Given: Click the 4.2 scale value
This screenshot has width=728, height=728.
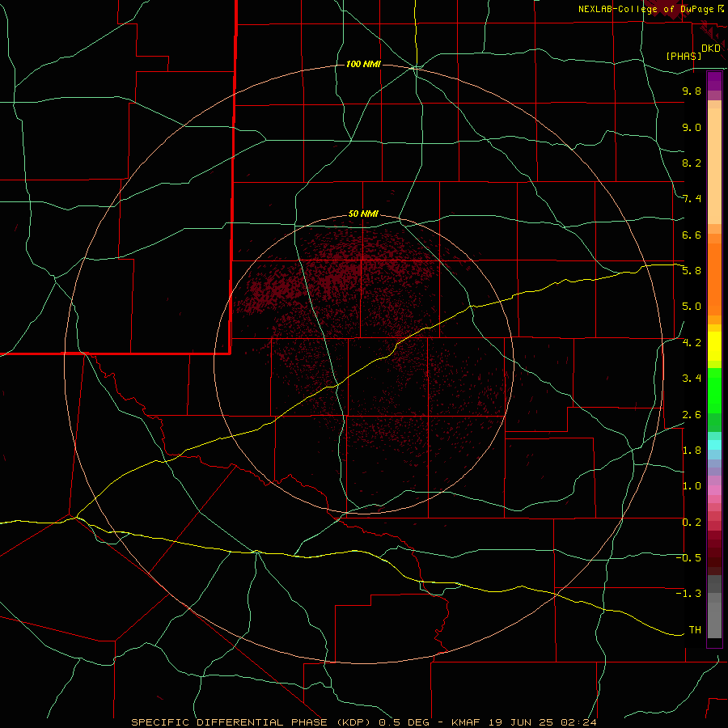Looking at the screenshot, I should click(692, 343).
